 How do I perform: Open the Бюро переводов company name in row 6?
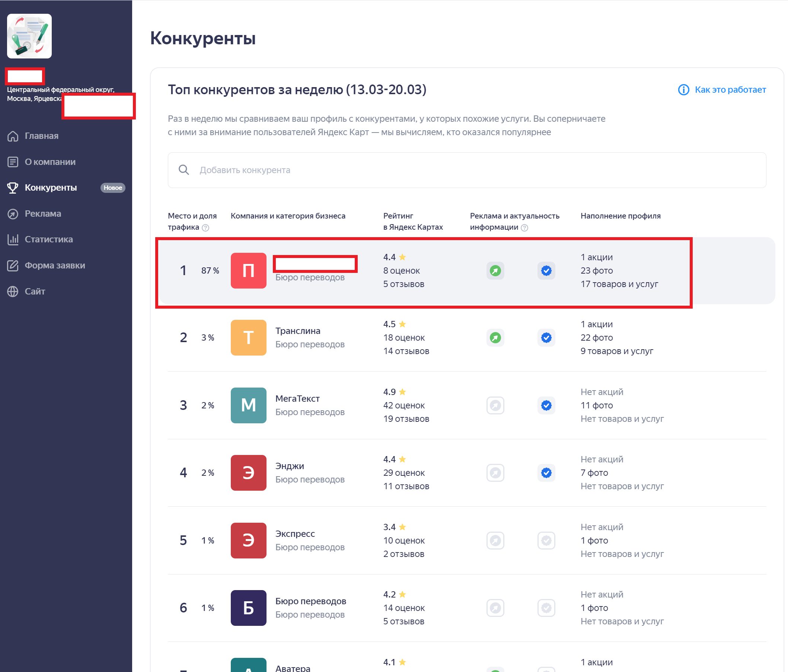click(311, 601)
